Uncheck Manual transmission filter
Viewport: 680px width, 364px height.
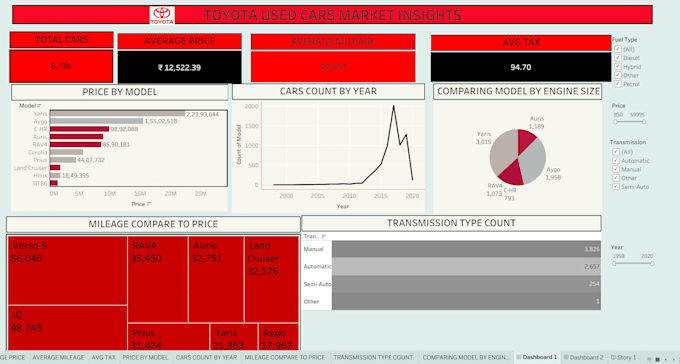(616, 169)
